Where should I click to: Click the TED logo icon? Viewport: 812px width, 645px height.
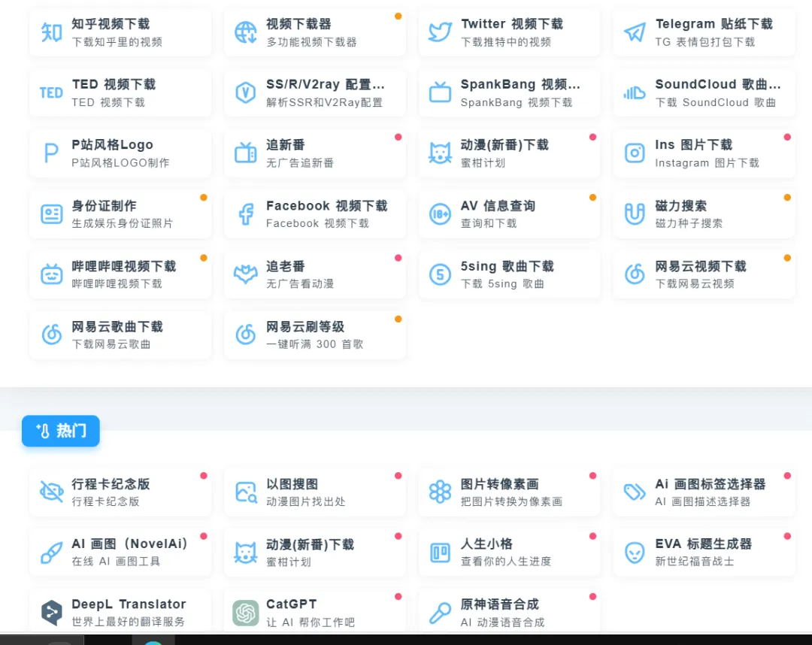[51, 92]
